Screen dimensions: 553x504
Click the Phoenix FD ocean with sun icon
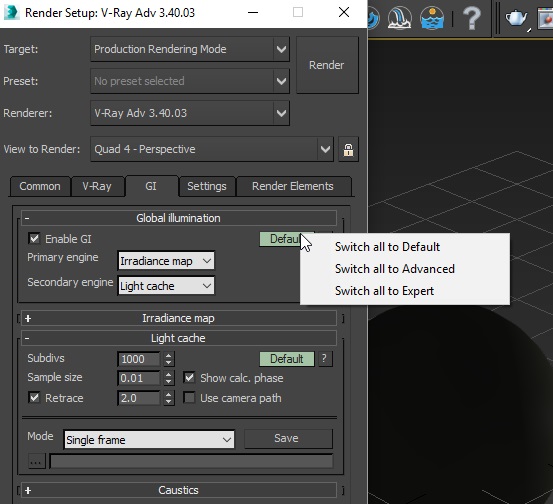coord(432,18)
